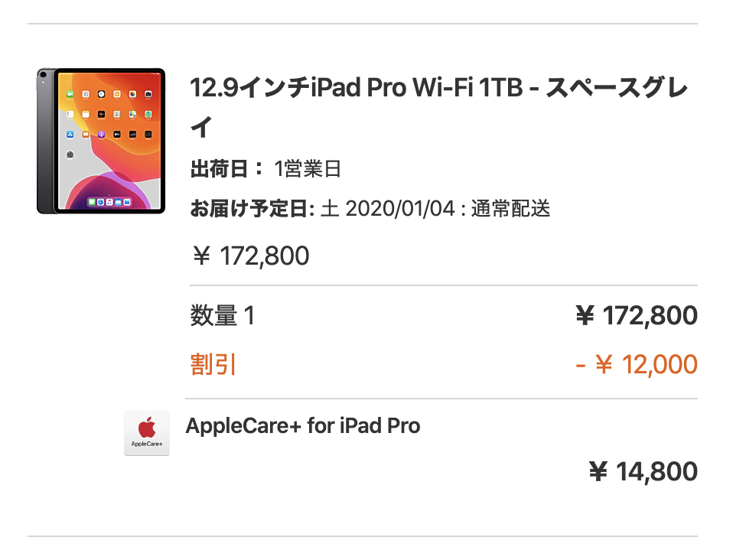The width and height of the screenshot is (733, 560).
Task: Click the iPad Pro product image
Action: pyautogui.click(x=101, y=141)
